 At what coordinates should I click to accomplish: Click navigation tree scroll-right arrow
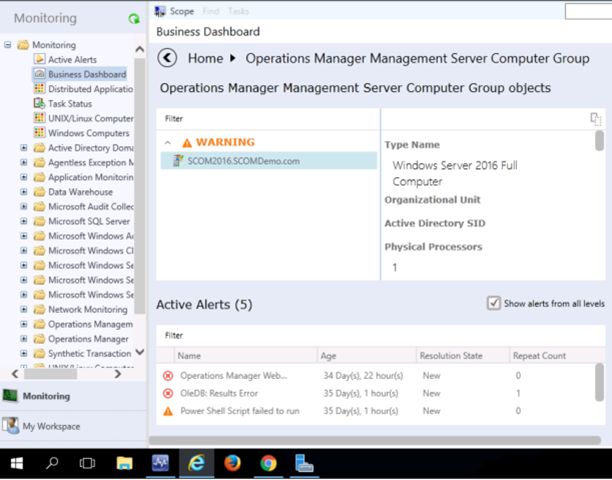117,374
